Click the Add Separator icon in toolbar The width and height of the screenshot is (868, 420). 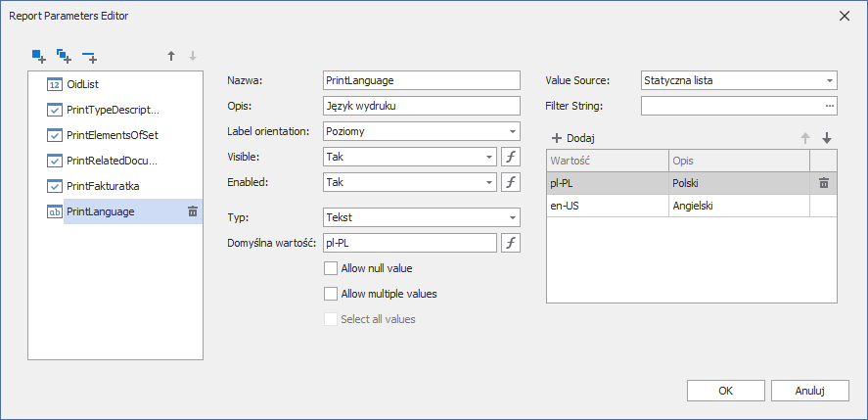[x=90, y=57]
